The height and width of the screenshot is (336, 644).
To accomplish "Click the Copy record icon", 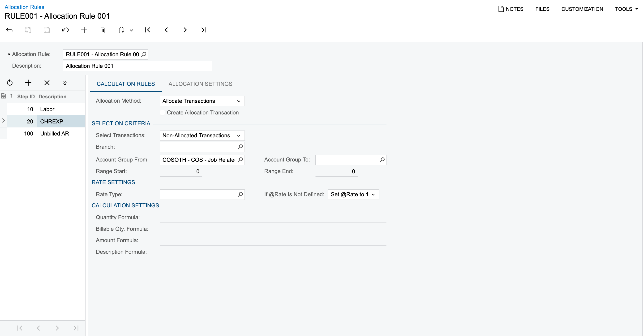I will pos(121,29).
